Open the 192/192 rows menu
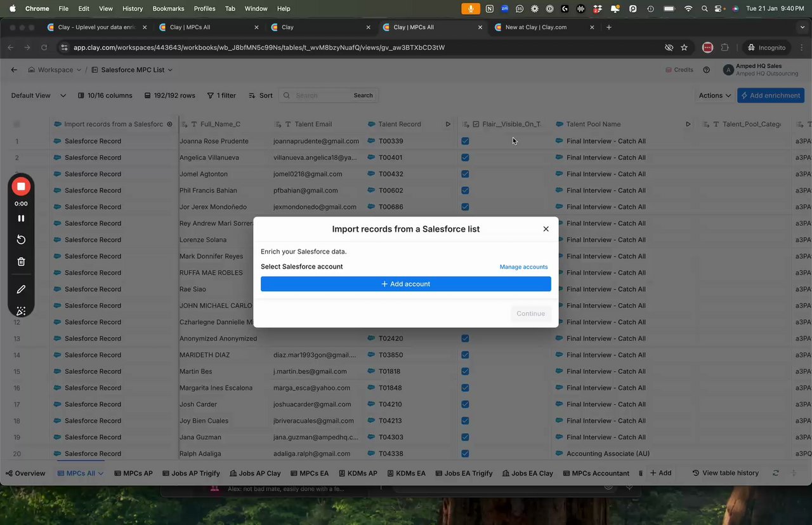Viewport: 812px width, 525px height. (x=169, y=95)
